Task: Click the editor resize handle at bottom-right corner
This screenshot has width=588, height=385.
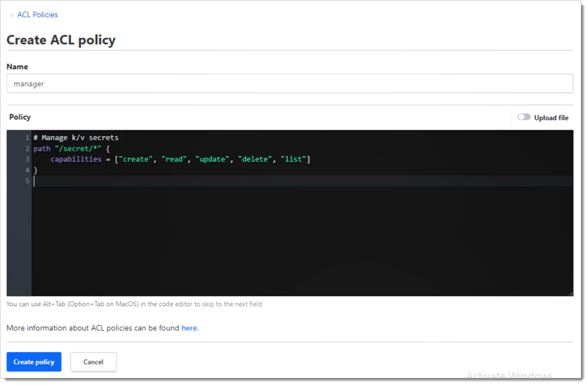Action: point(570,293)
